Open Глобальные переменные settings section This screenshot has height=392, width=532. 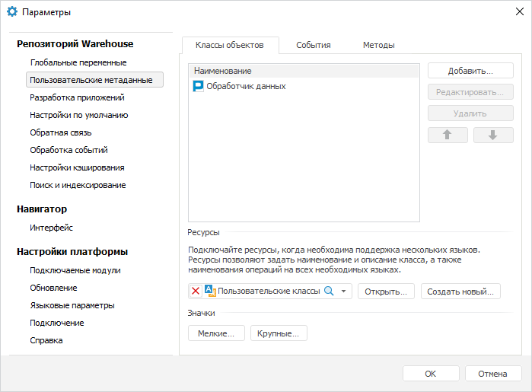coord(78,62)
